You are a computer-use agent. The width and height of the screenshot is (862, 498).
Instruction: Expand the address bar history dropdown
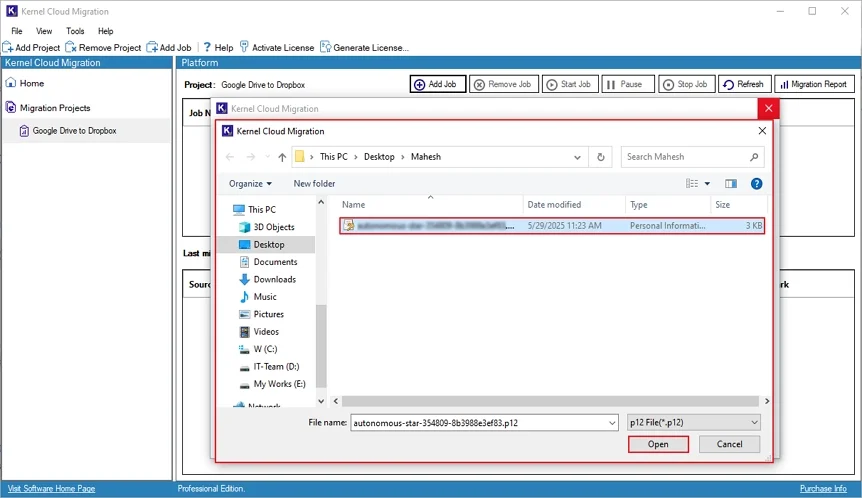577,157
